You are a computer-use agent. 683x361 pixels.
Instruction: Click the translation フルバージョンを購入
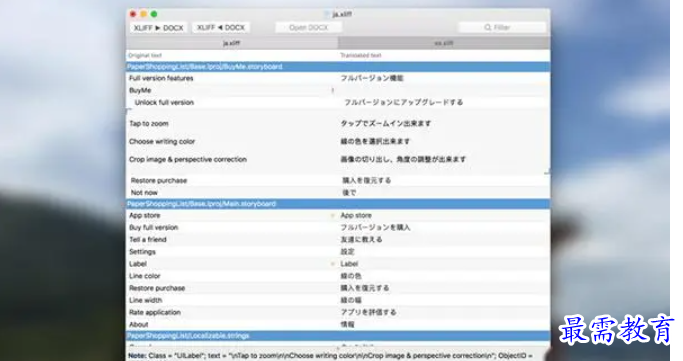pyautogui.click(x=375, y=228)
